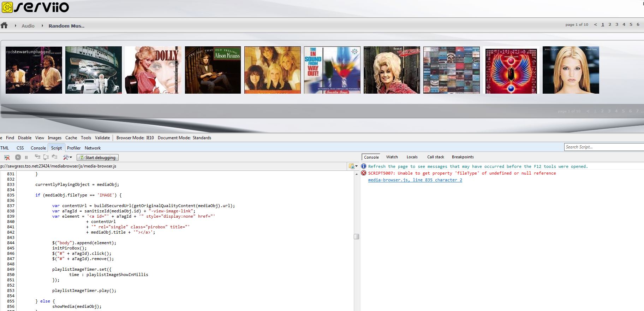Click the code pane vertical scrollbar thumb
Viewport: 644px width, 311px height.
(356, 236)
